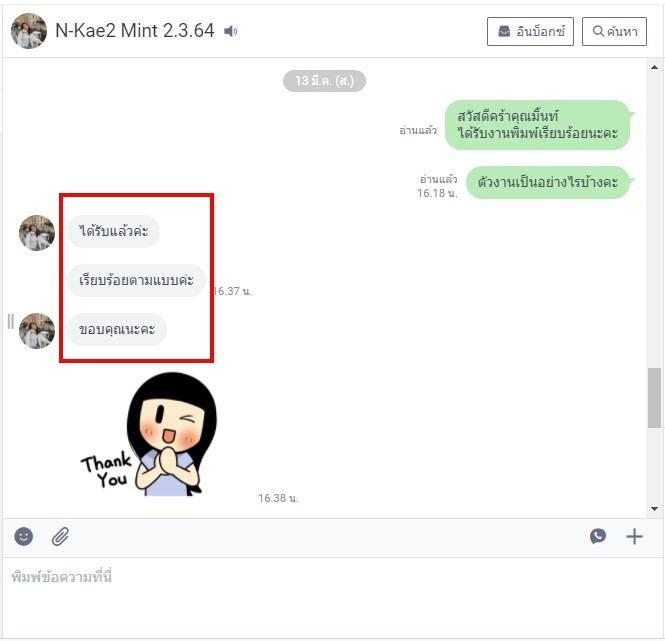Focus the พิมพ์ข้อความที่นี่ message input

pyautogui.click(x=332, y=597)
